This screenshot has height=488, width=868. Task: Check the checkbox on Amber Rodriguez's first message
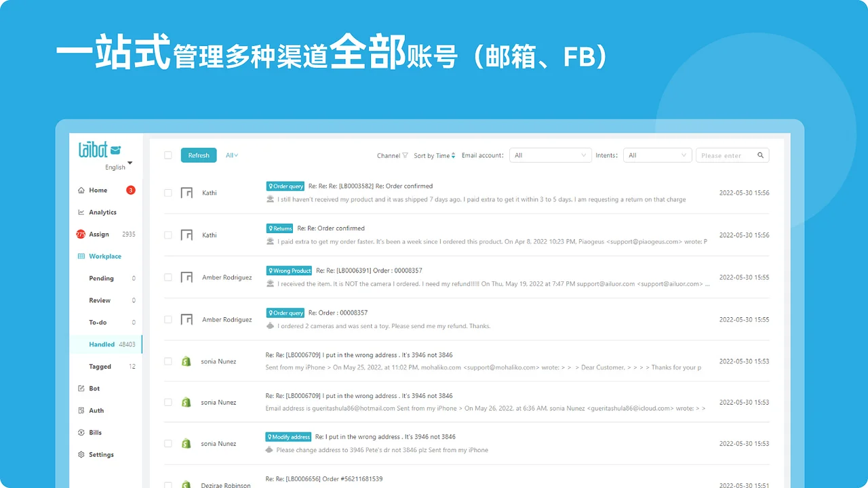coord(167,277)
